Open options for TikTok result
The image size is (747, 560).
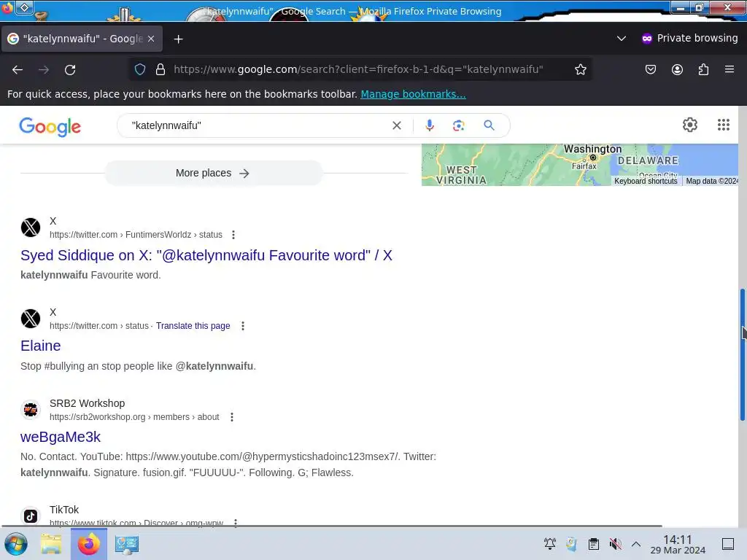coord(236,523)
